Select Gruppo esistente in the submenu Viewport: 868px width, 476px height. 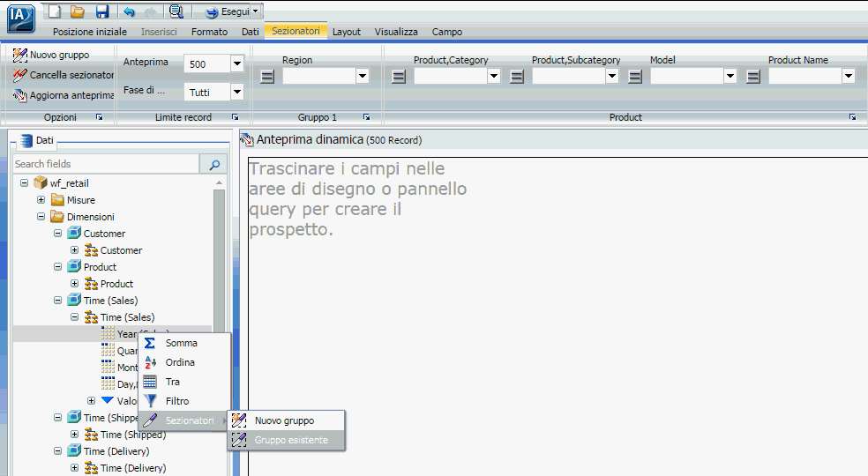286,440
